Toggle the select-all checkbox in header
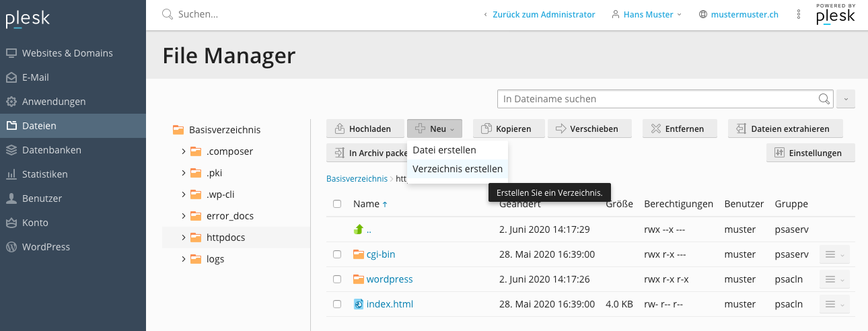The width and height of the screenshot is (868, 331). [337, 204]
